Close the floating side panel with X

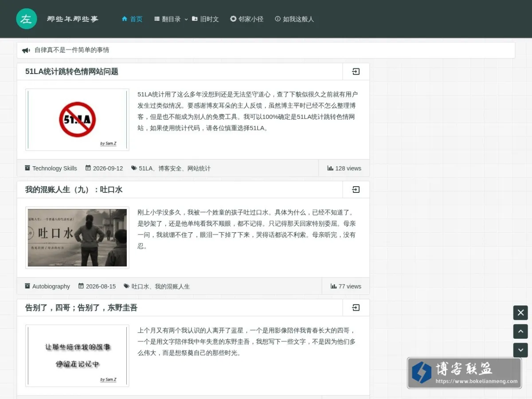point(520,313)
